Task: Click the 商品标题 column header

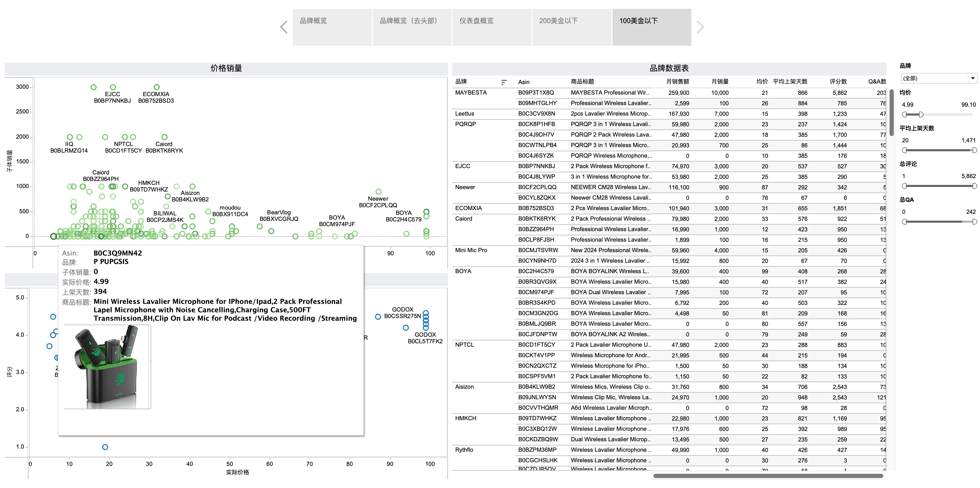Action: pos(583,82)
